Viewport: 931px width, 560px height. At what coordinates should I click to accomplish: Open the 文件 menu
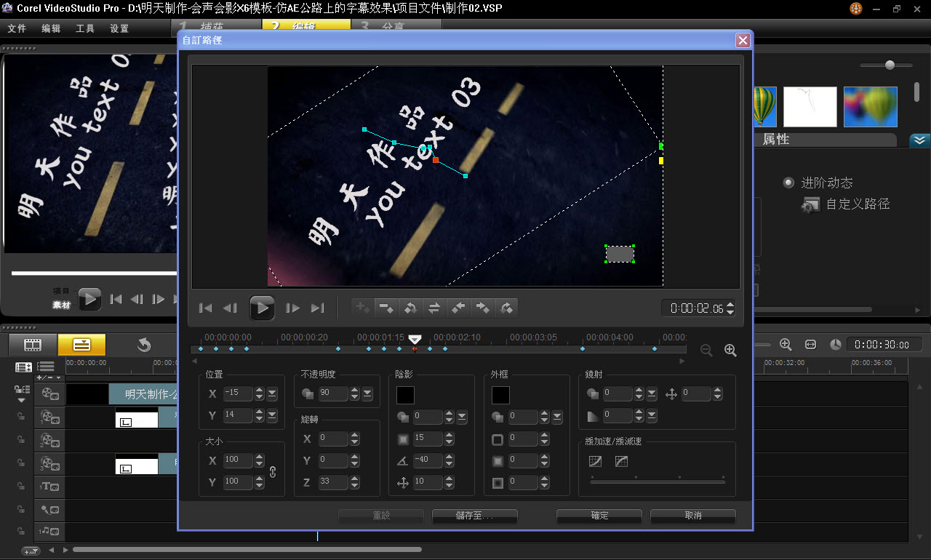(x=17, y=28)
